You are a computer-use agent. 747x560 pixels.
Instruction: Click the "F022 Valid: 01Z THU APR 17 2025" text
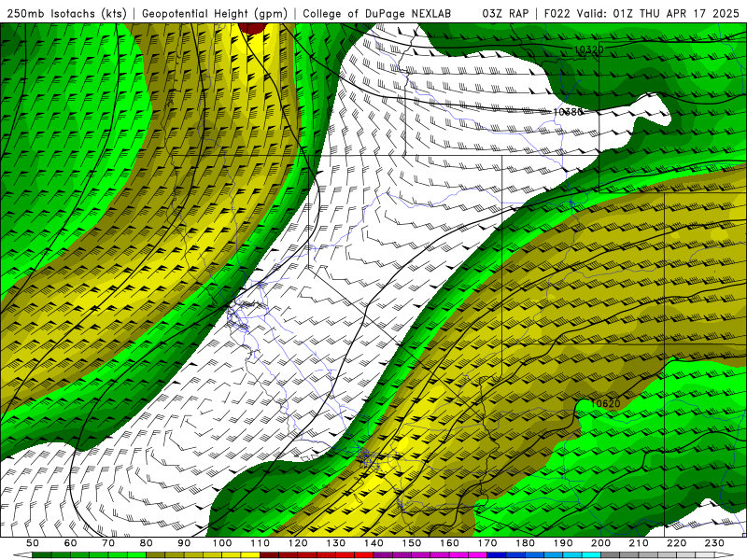(x=641, y=13)
